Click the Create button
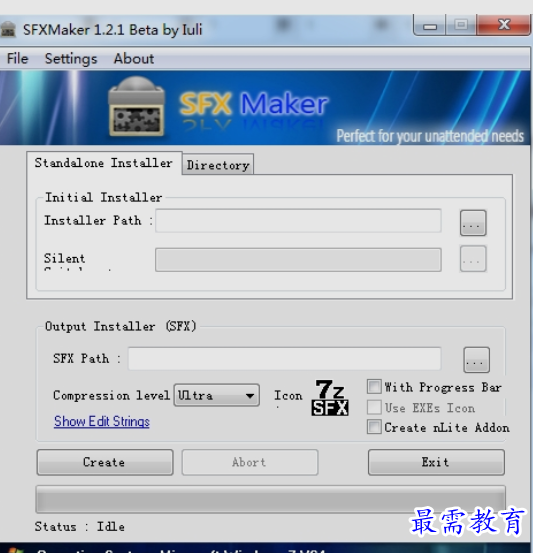The width and height of the screenshot is (533, 553). pos(105,462)
